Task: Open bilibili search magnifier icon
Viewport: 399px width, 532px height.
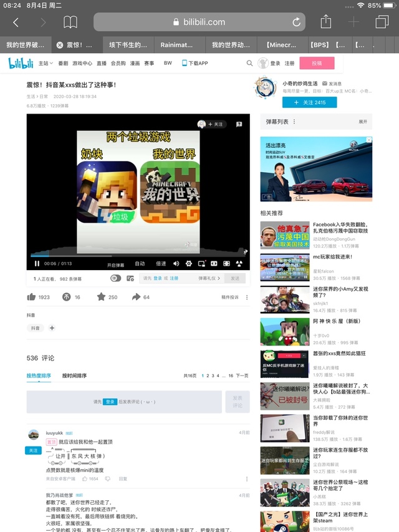Action: pyautogui.click(x=249, y=63)
